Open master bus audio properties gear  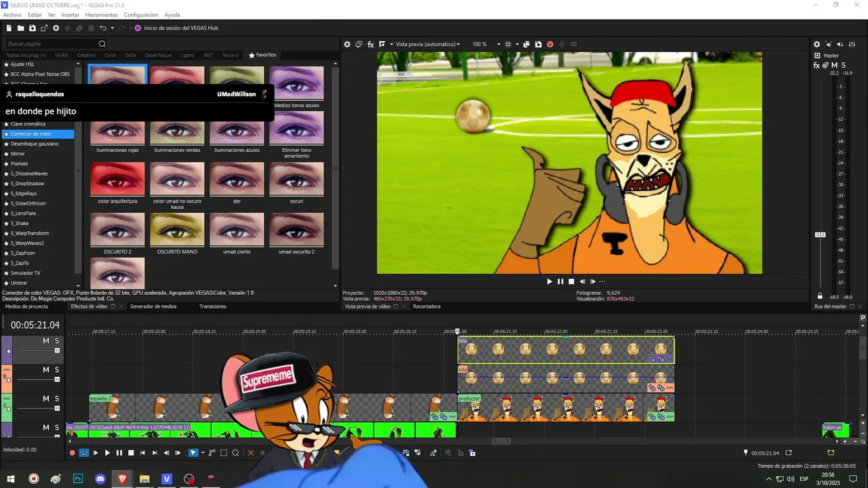pyautogui.click(x=817, y=44)
